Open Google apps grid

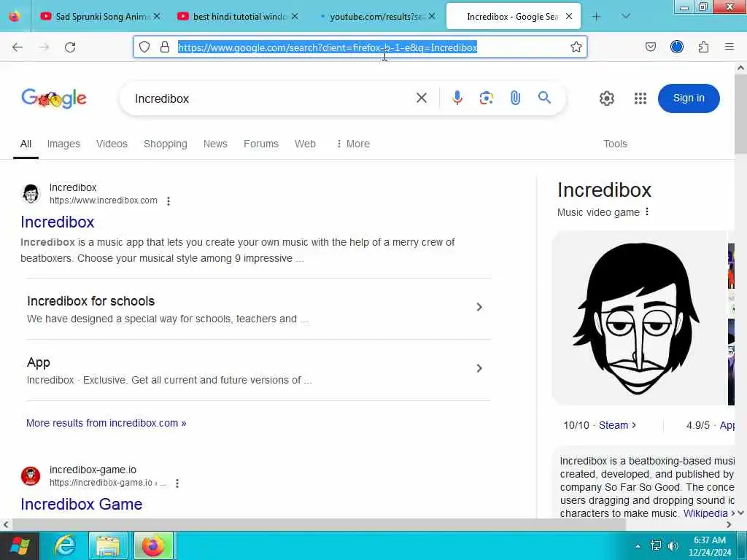click(x=640, y=98)
